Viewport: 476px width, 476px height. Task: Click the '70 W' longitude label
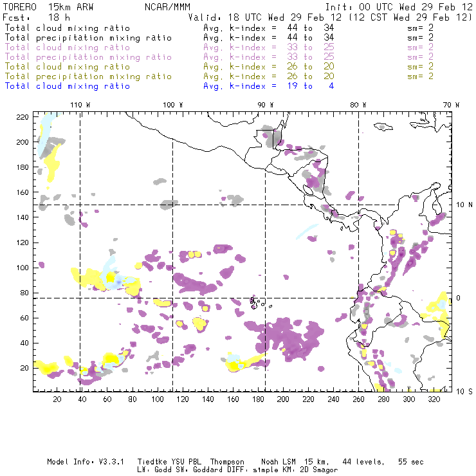click(x=451, y=105)
